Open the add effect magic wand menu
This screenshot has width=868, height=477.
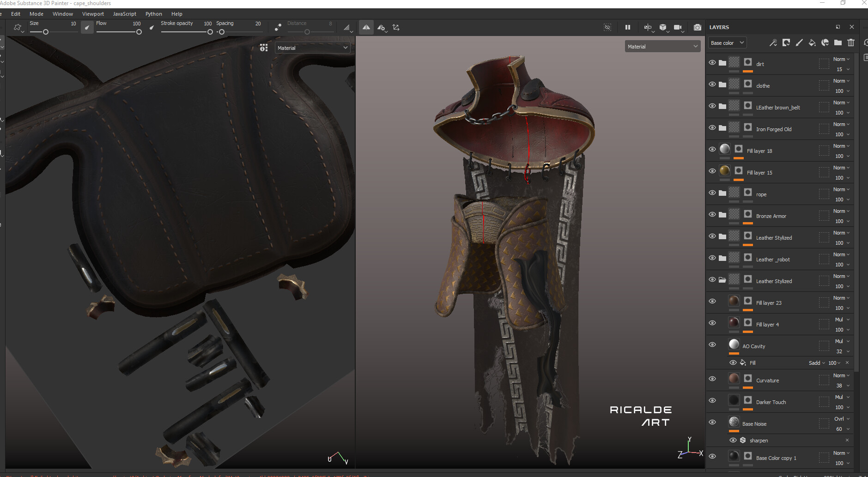coord(773,43)
